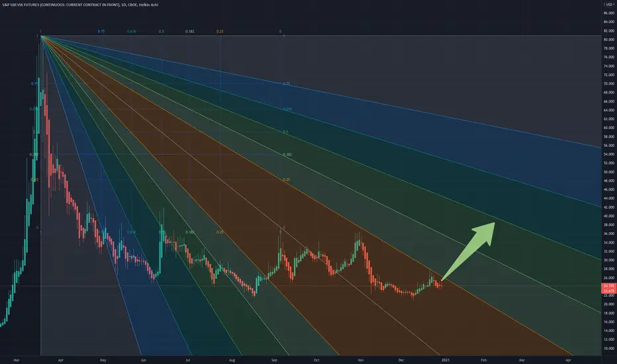Viewport: 617px width, 364px height.
Task: Click the 80.000 price axis label
Action: [609, 39]
